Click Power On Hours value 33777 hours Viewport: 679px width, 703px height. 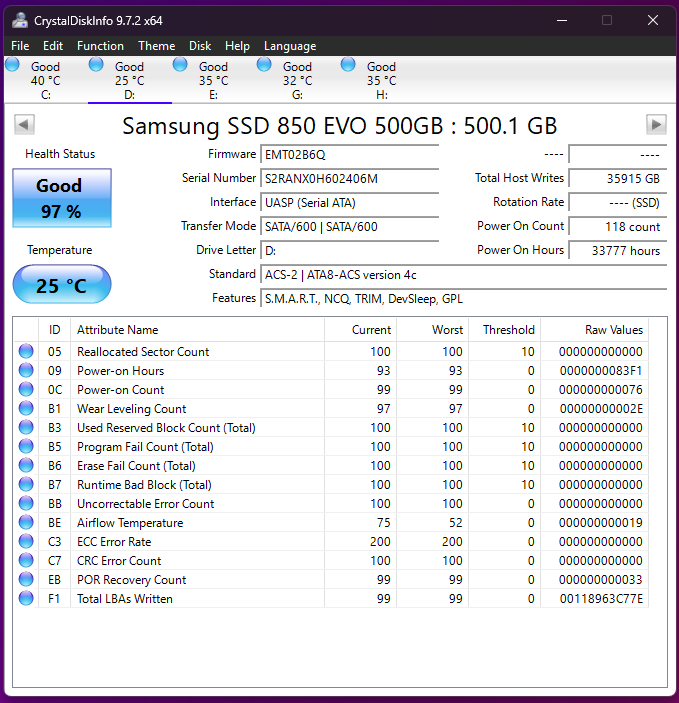pyautogui.click(x=618, y=251)
